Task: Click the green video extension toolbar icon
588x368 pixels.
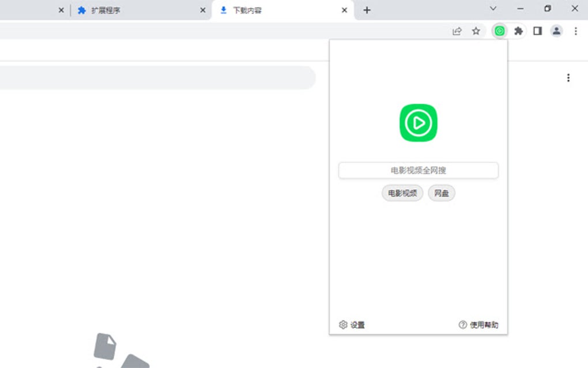Action: tap(499, 31)
